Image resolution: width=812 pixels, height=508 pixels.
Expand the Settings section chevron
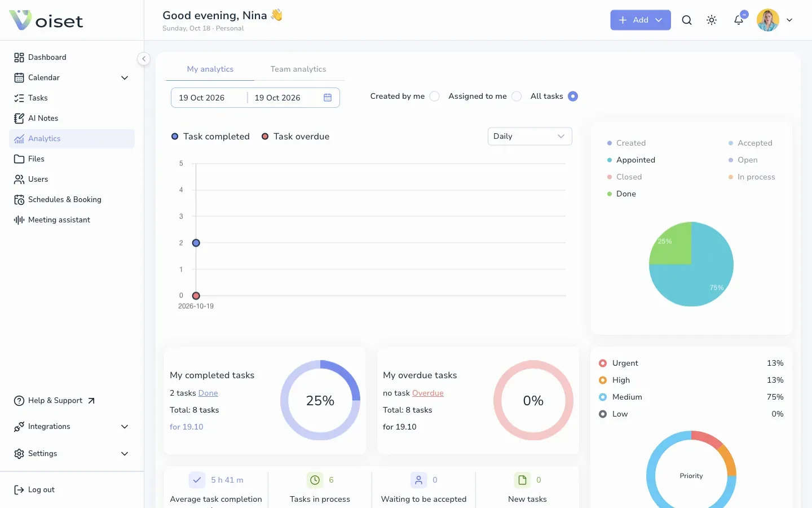pos(125,454)
